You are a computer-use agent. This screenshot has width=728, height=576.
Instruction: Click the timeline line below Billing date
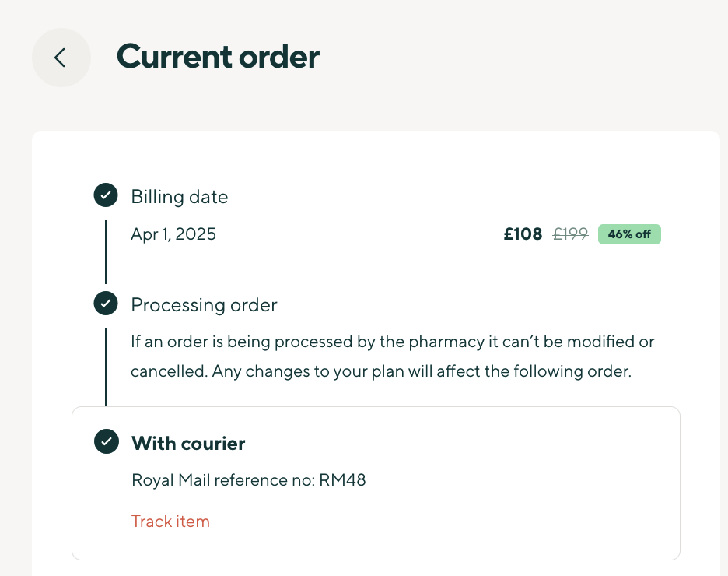[106, 251]
